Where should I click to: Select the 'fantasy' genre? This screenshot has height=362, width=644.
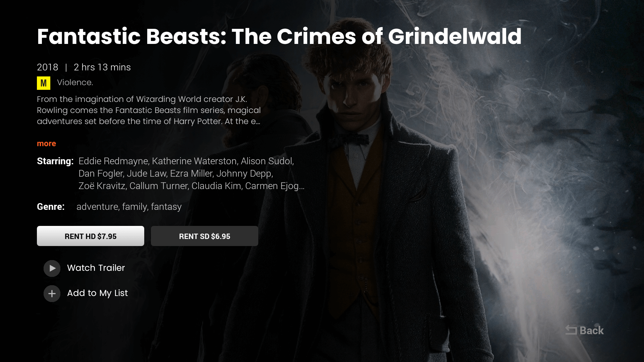(x=166, y=207)
